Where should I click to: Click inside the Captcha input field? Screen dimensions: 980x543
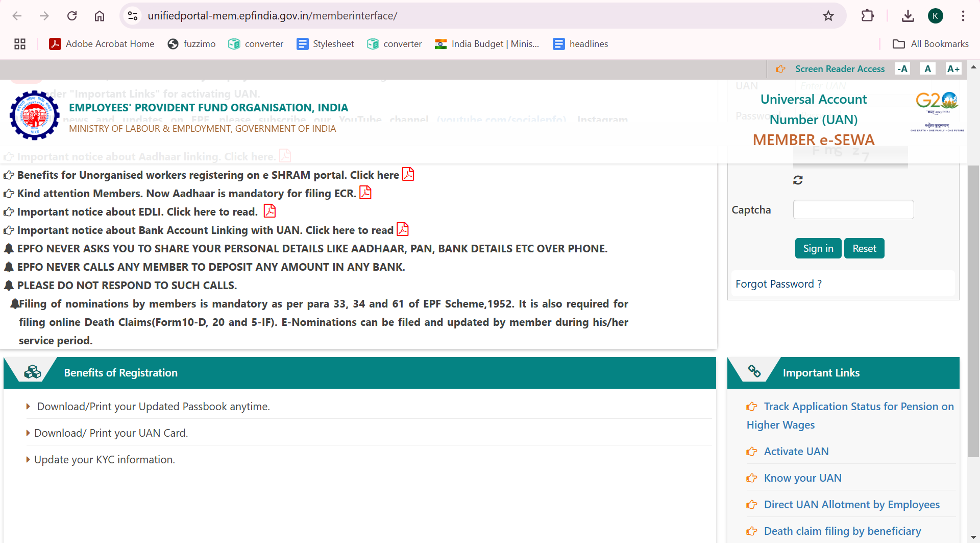(x=853, y=209)
